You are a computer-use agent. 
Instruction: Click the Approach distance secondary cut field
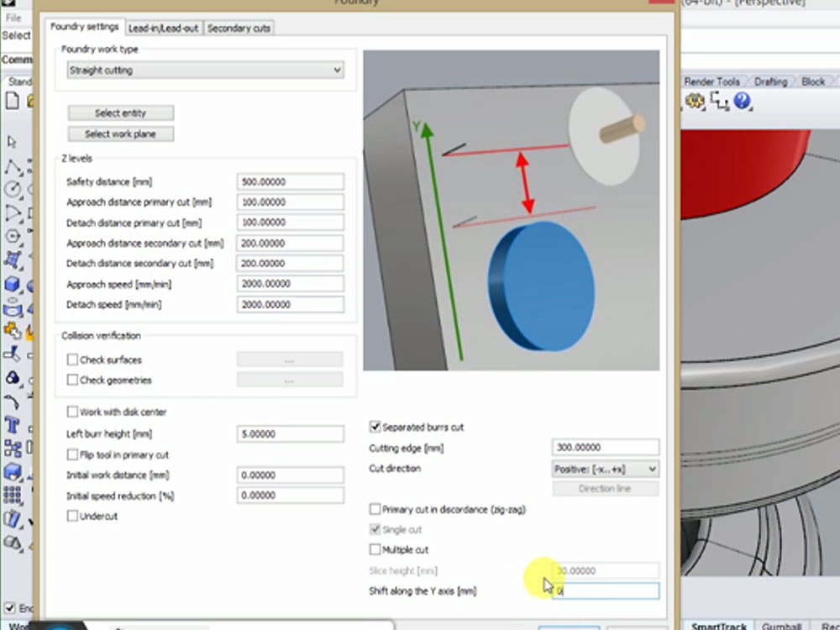[291, 243]
